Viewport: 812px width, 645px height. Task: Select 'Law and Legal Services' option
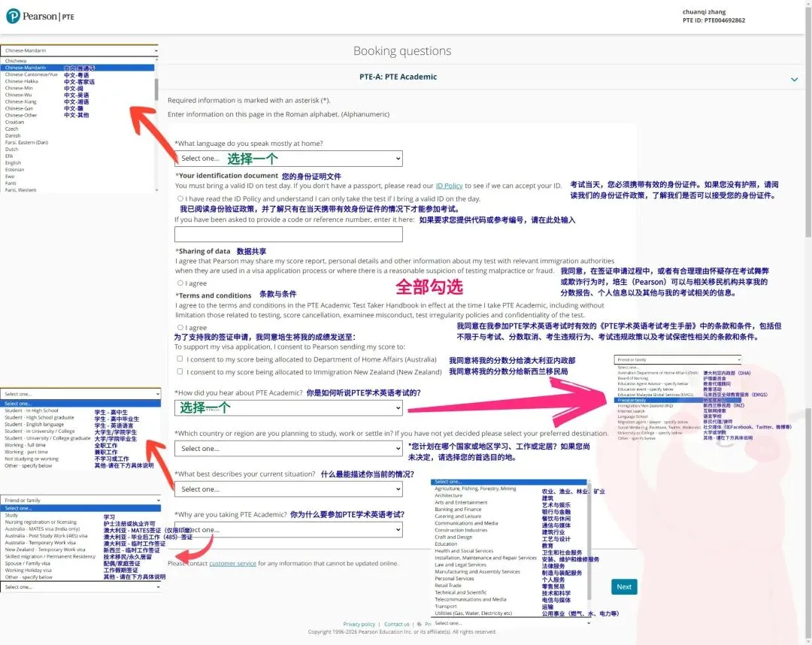click(x=461, y=565)
